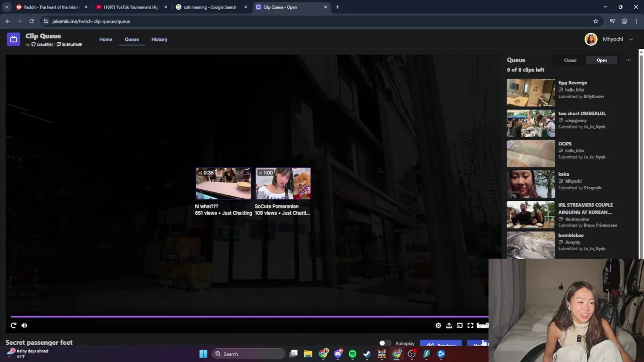Click the Submitted by BillyKinder text
Viewport: 644px width, 362px height.
pos(581,96)
